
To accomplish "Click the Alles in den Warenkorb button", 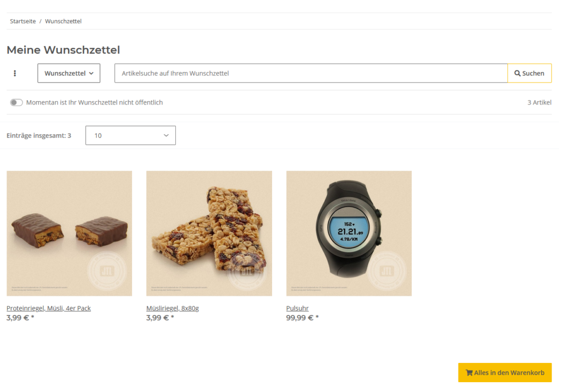I will tap(505, 372).
